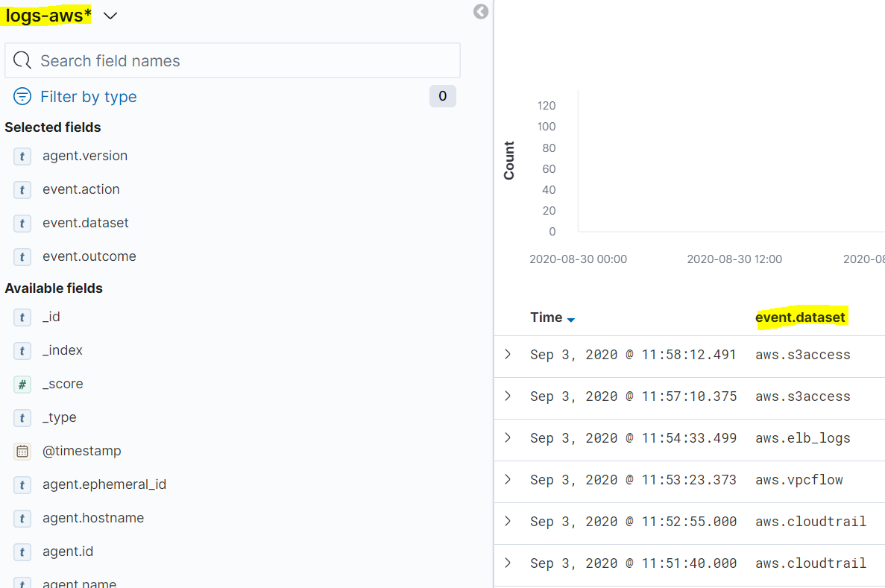Select the event.action field
This screenshot has height=588, width=885.
pos(81,189)
